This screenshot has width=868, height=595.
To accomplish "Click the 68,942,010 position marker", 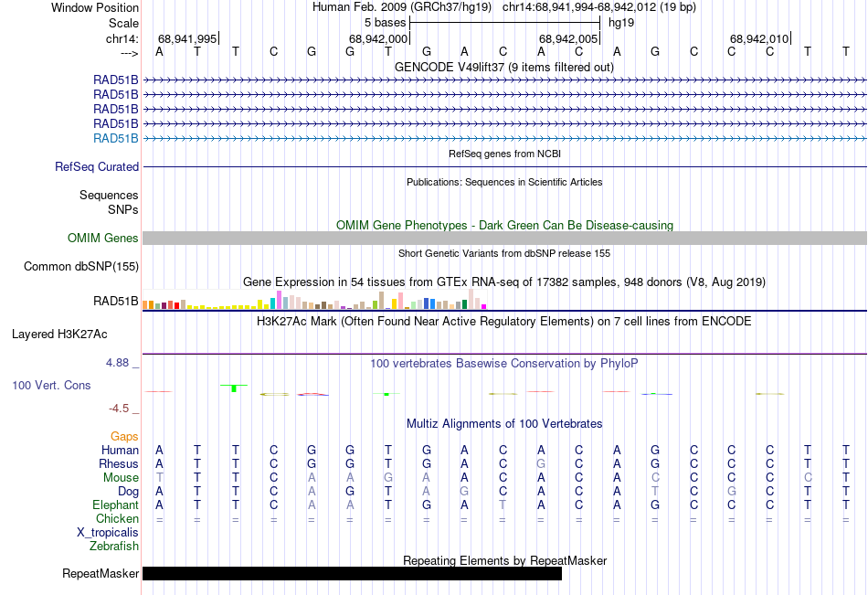I will pos(760,38).
